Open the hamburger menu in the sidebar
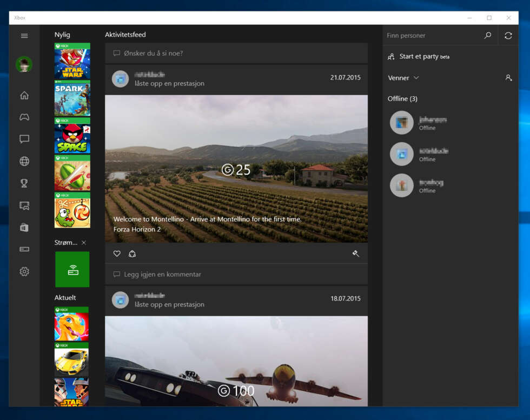The width and height of the screenshot is (530, 420). click(x=24, y=36)
